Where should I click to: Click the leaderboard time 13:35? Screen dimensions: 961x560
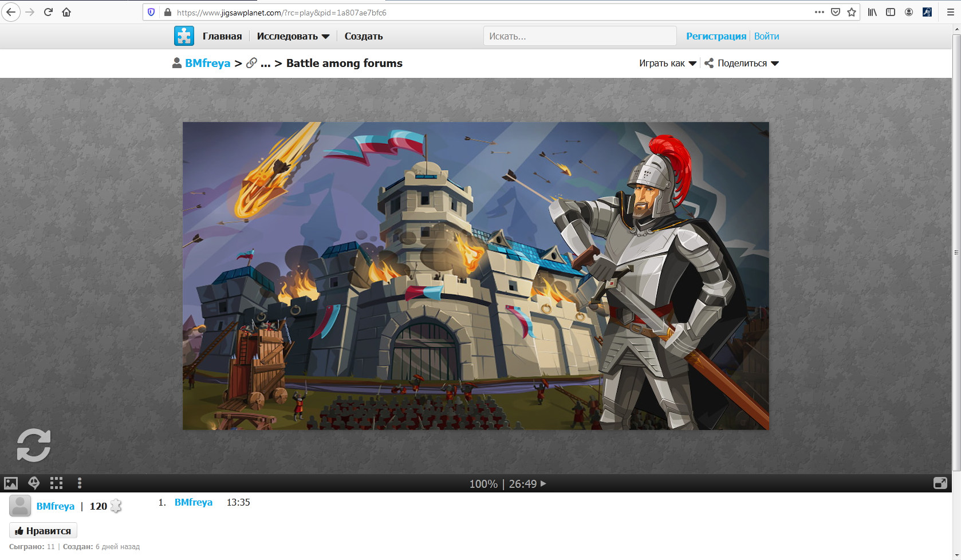click(238, 502)
